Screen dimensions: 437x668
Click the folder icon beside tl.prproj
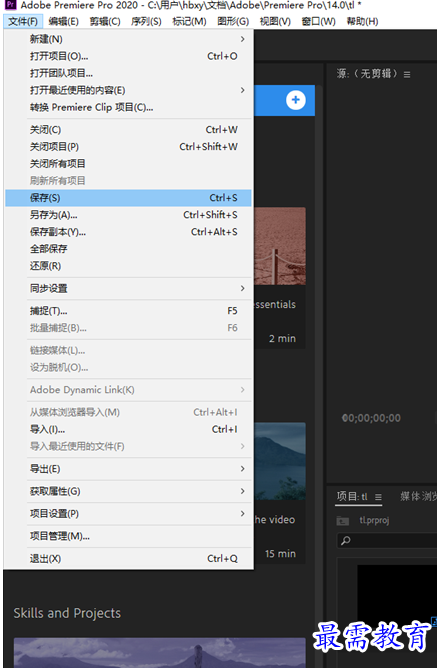pyautogui.click(x=343, y=521)
